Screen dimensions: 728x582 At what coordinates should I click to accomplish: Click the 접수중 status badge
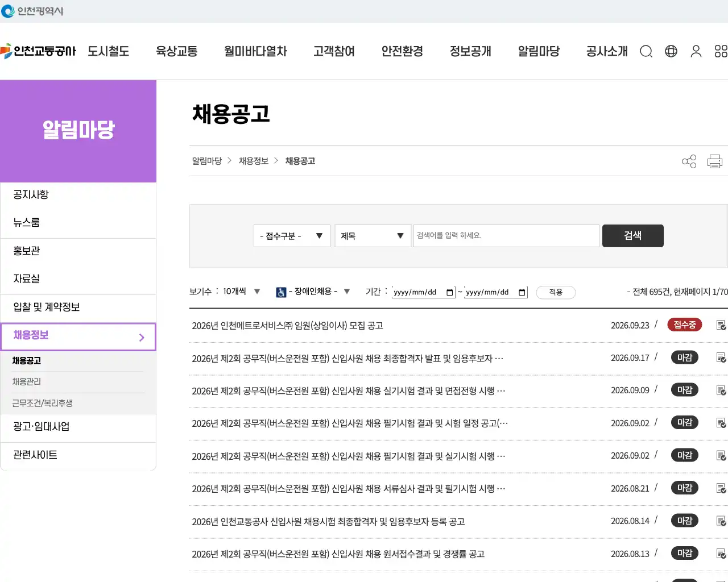click(685, 325)
